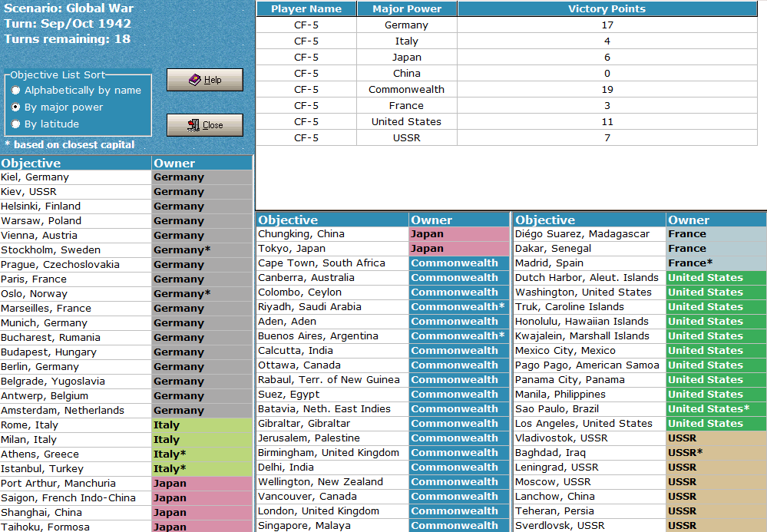Click the Player Name column header
The height and width of the screenshot is (532, 767).
(x=306, y=8)
